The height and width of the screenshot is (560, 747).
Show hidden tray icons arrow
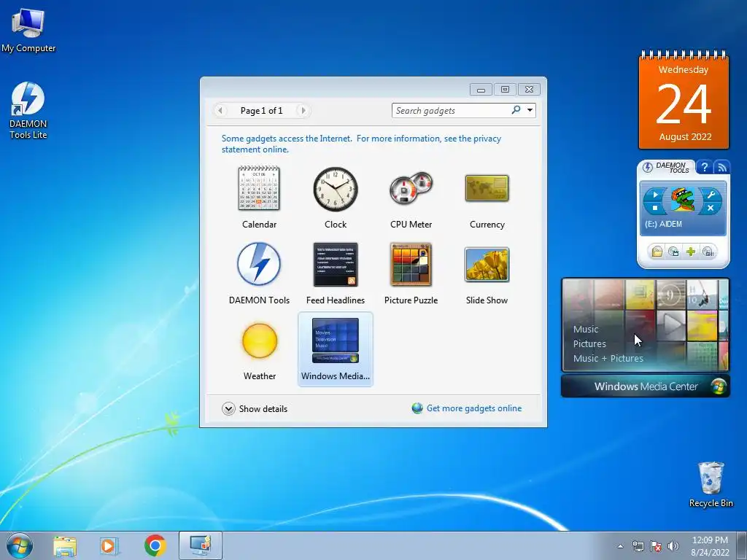click(x=620, y=546)
